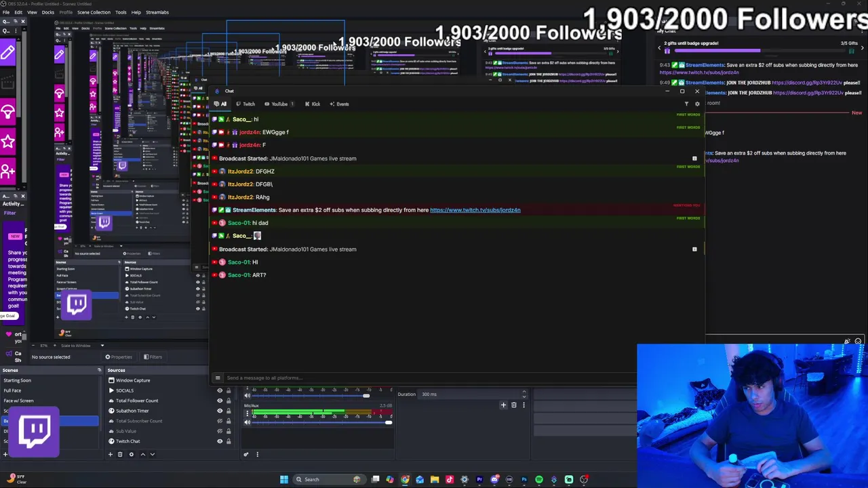Open the chat window filter icon
The image size is (868, 488).
click(686, 104)
